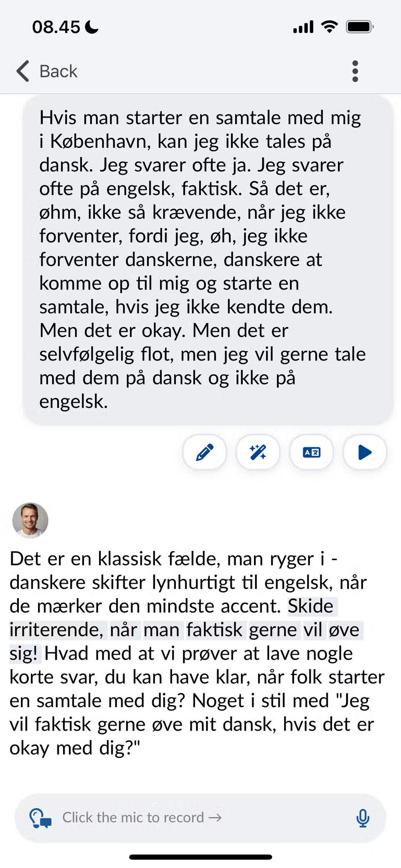Viewport: 401px width, 868px height.
Task: Tap the highlighted word 'faktisk' in reply
Action: point(214,630)
